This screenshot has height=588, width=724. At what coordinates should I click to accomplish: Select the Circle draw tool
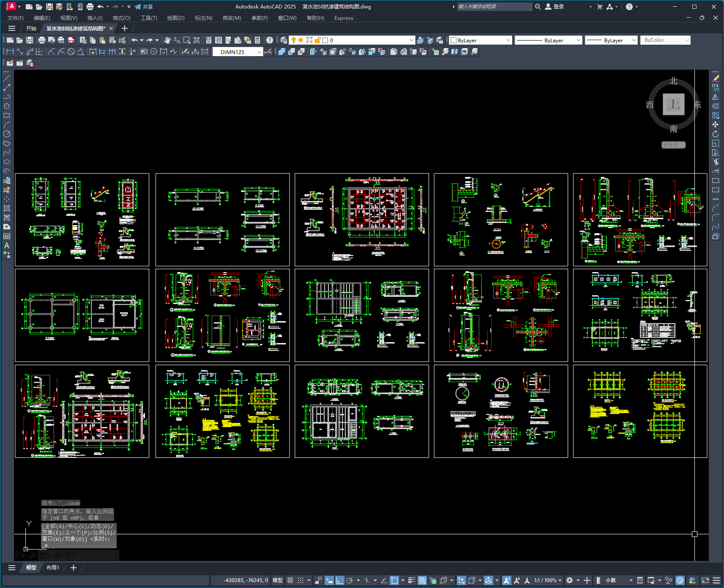tap(7, 134)
